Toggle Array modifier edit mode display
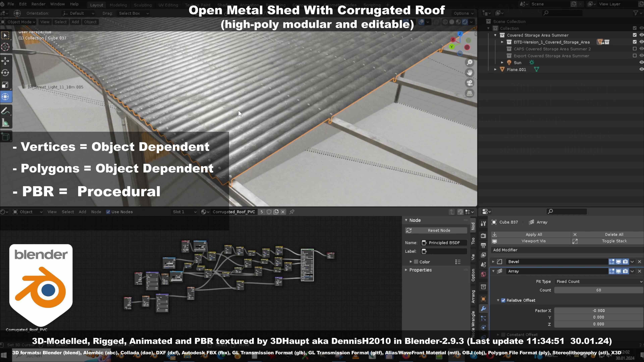The height and width of the screenshot is (362, 644). click(611, 271)
